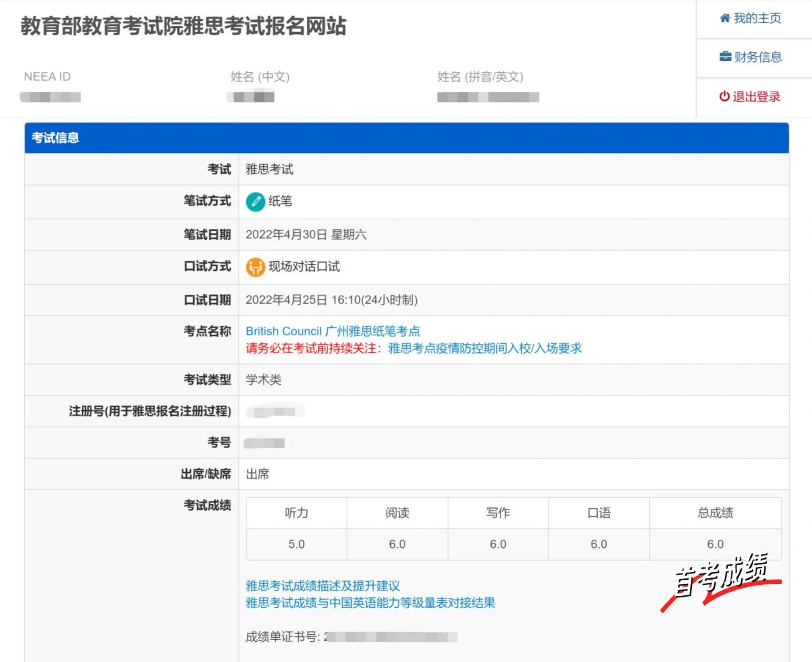Click the 口语 score header

click(x=599, y=513)
